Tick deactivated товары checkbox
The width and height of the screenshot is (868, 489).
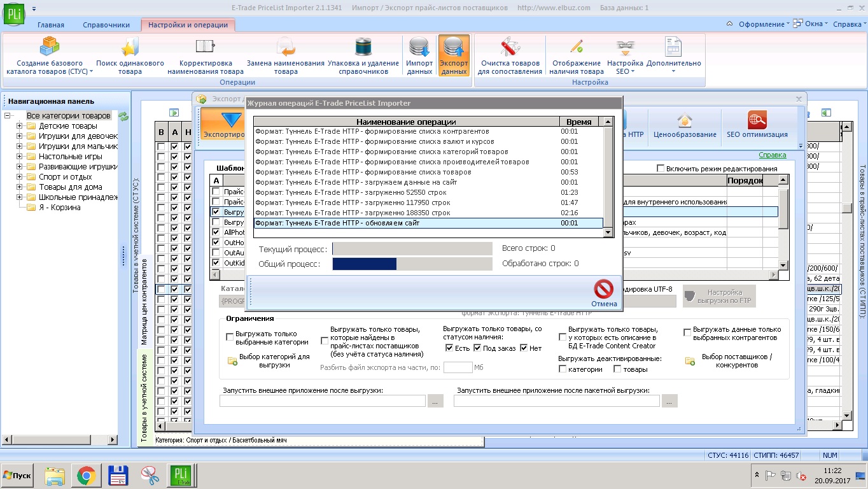[617, 369]
